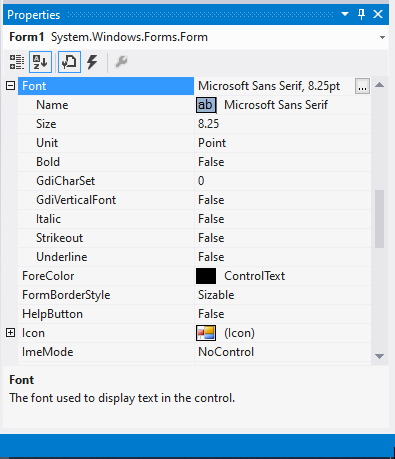395x459 pixels.
Task: Open the Properties window options arrow
Action: pos(345,14)
